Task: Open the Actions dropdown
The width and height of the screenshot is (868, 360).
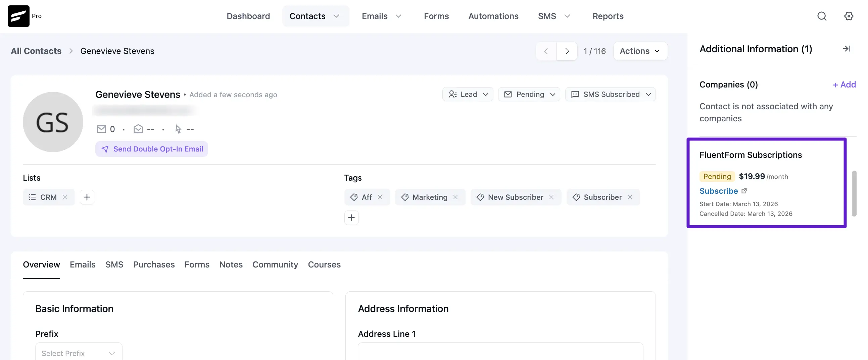Action: 640,51
